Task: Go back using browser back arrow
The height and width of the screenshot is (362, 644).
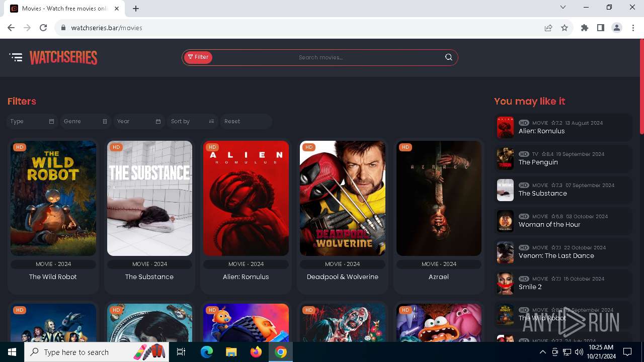Action: (x=11, y=28)
